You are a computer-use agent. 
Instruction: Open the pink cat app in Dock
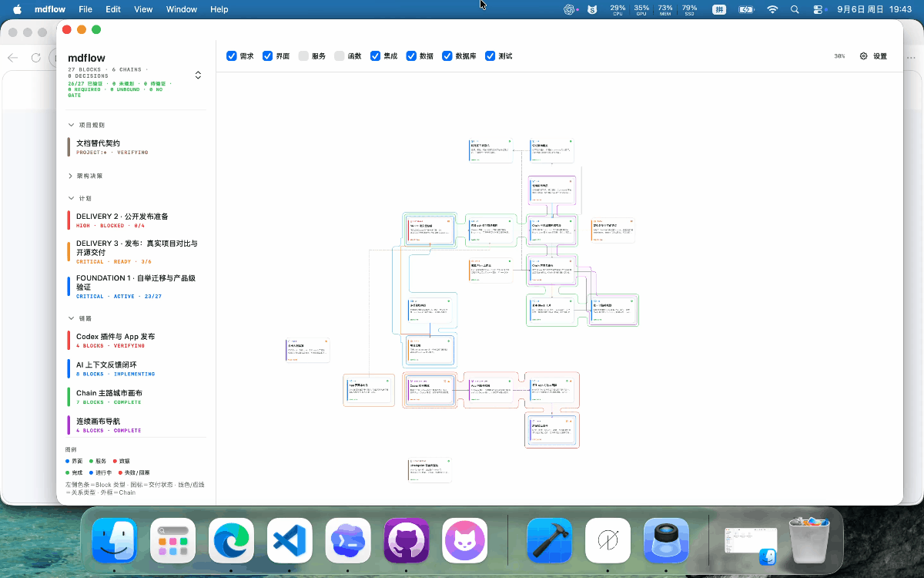(465, 540)
